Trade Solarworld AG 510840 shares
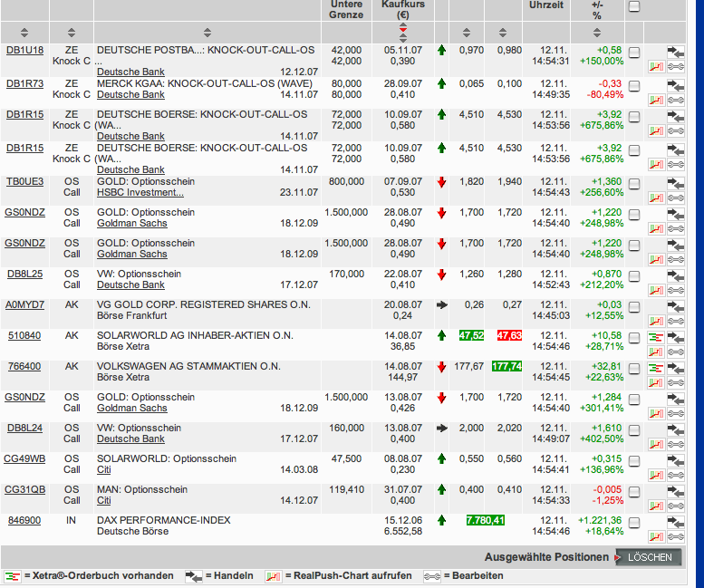Image resolution: width=704 pixels, height=588 pixels. tap(675, 337)
